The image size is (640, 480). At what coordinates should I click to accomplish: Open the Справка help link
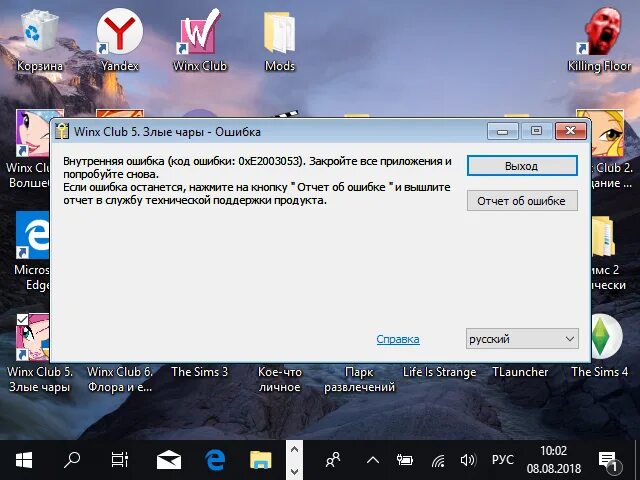(398, 339)
